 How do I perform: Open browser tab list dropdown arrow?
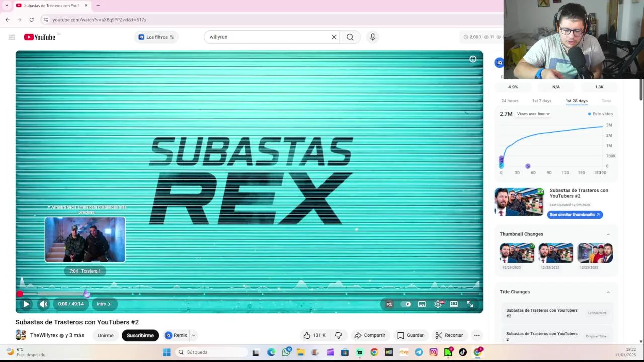click(7, 6)
